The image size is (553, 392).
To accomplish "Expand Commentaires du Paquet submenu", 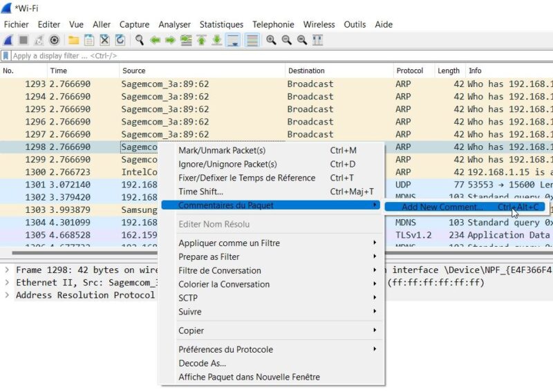I will [x=271, y=205].
